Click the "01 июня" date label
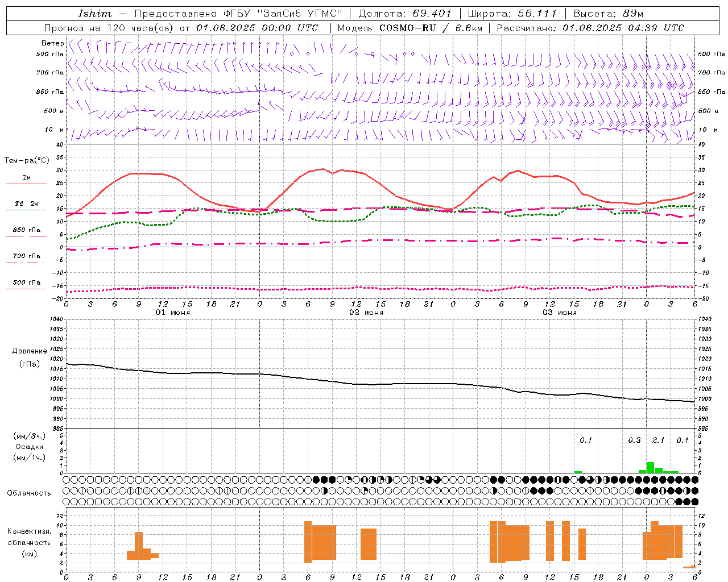728x582 pixels. pyautogui.click(x=173, y=313)
